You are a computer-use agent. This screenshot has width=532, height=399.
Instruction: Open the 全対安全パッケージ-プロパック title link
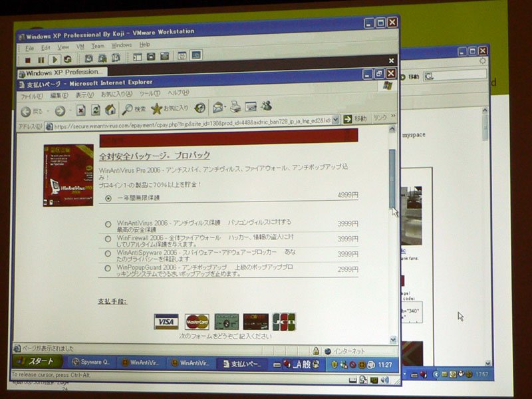pos(155,156)
